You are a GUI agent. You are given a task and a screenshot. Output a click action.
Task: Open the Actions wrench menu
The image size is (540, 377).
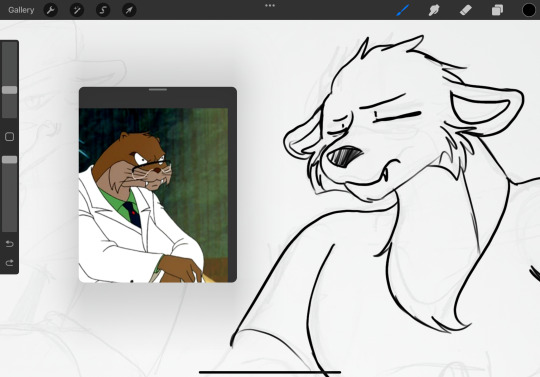point(51,10)
